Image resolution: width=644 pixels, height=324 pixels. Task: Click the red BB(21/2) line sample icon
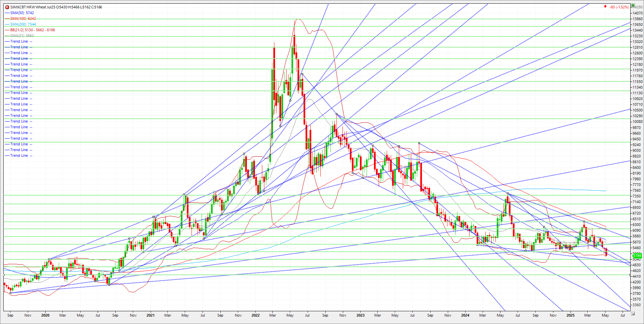[7, 30]
